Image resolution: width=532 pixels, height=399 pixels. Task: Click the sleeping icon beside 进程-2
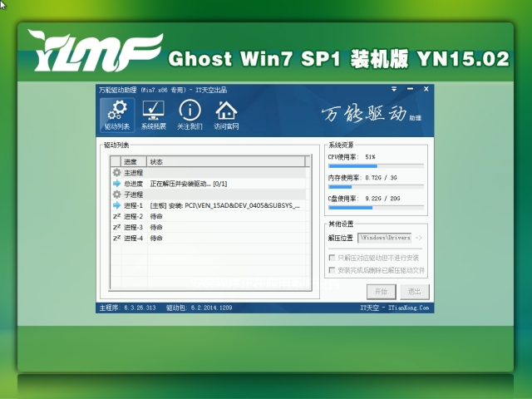pyautogui.click(x=116, y=216)
